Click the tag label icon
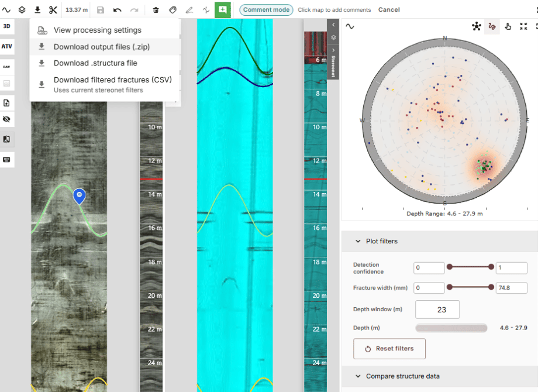538x392 pixels. [173, 10]
